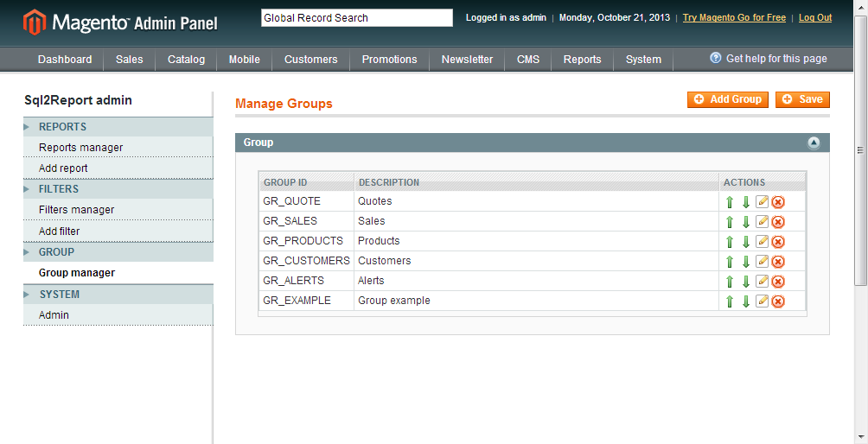
Task: Edit the GR_PRODUCTS group
Action: (763, 242)
